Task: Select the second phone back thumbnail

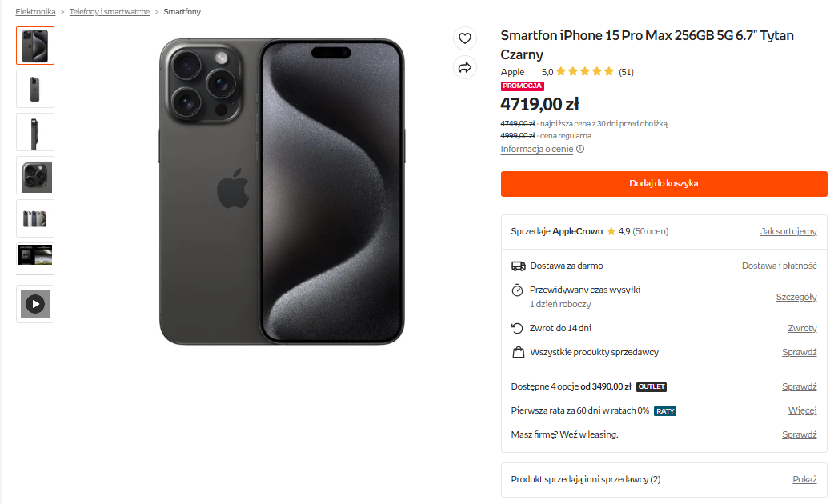Action: point(35,89)
